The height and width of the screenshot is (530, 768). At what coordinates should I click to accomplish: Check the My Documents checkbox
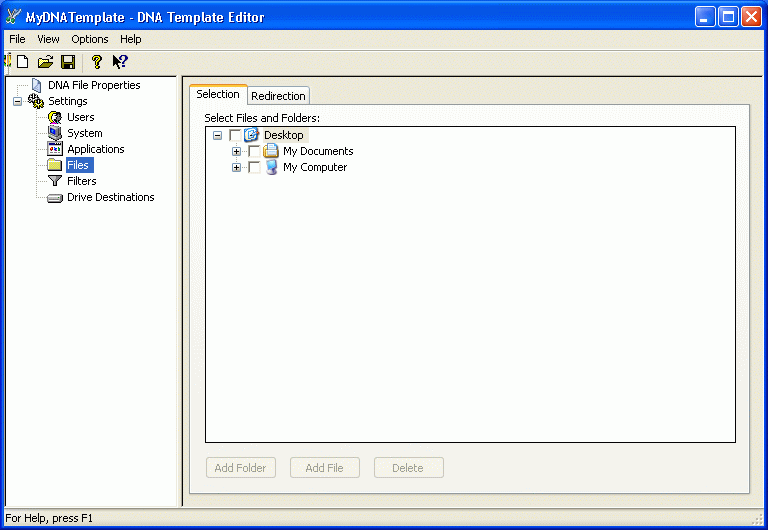pyautogui.click(x=254, y=151)
